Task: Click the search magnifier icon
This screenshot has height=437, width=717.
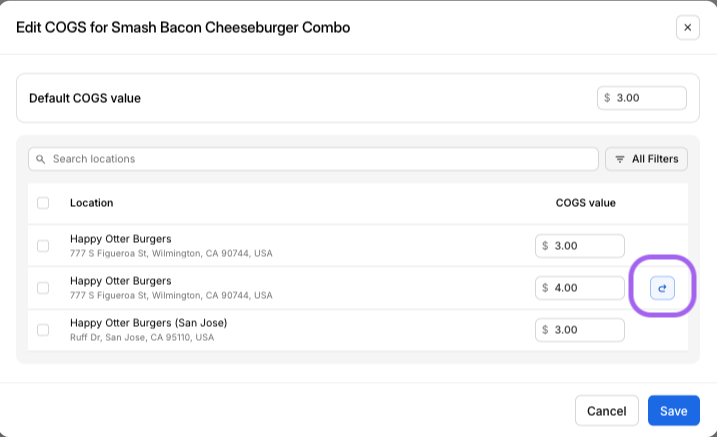Action: pyautogui.click(x=41, y=159)
